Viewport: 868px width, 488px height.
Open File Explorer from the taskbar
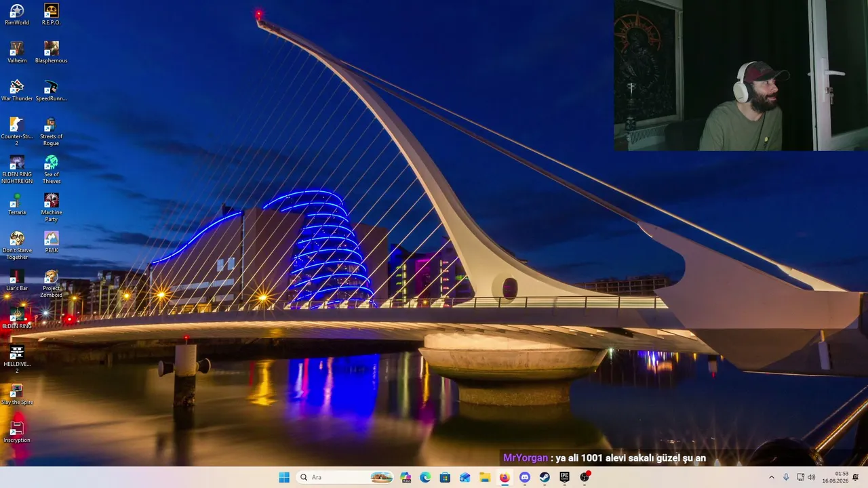point(485,477)
